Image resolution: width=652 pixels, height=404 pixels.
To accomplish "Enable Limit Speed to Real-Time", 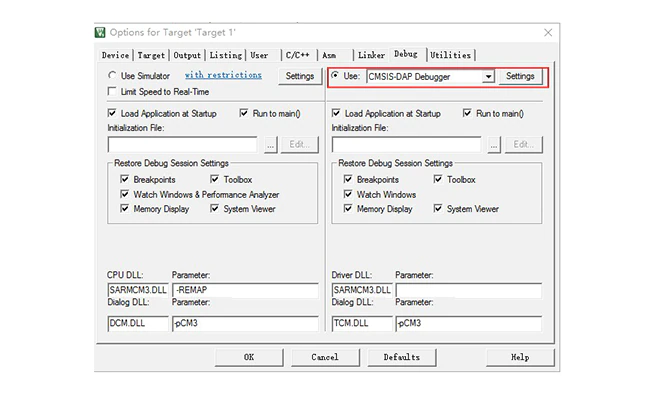I will click(112, 91).
